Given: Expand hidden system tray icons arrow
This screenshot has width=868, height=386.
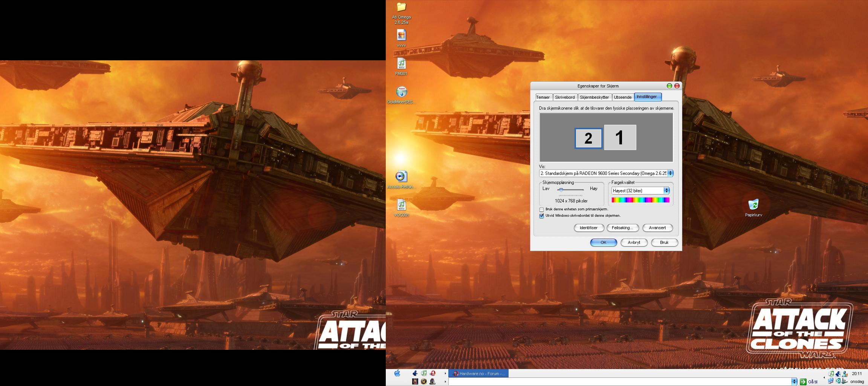Looking at the screenshot, I should 824,377.
